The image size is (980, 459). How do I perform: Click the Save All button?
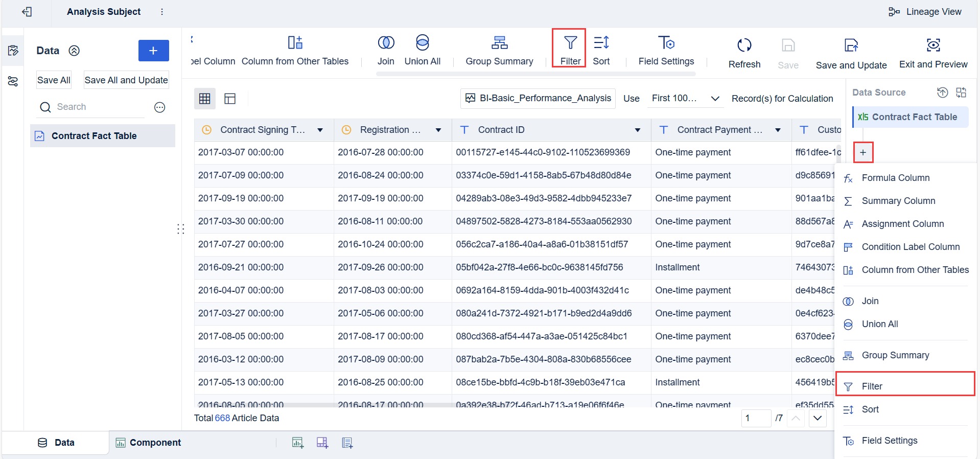click(54, 80)
